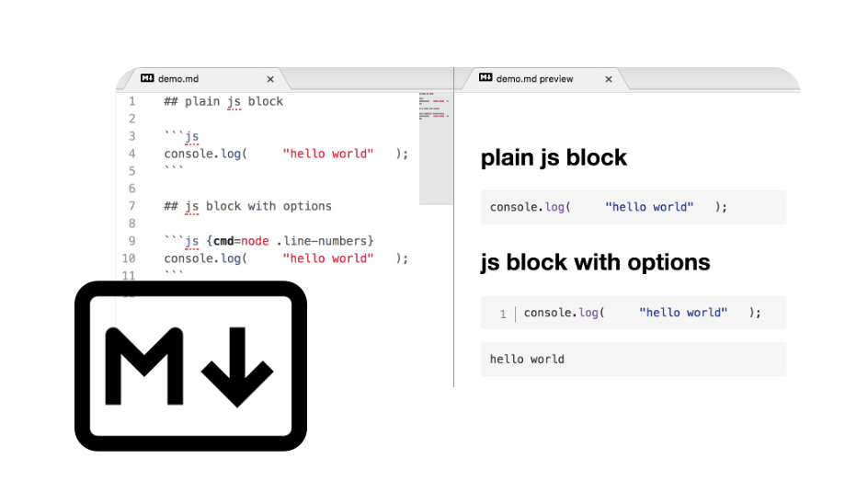Click "js block with options" preview heading
Screen dimensions: 868x493
click(595, 262)
